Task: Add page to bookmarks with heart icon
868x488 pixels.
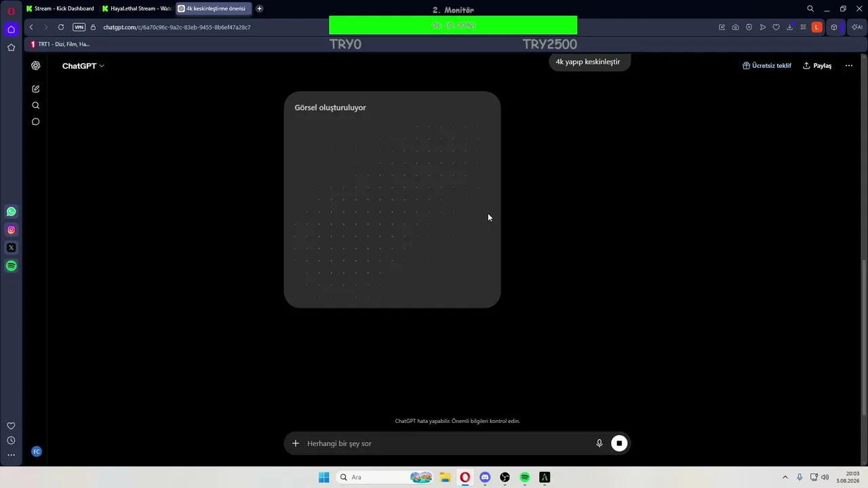Action: [776, 27]
